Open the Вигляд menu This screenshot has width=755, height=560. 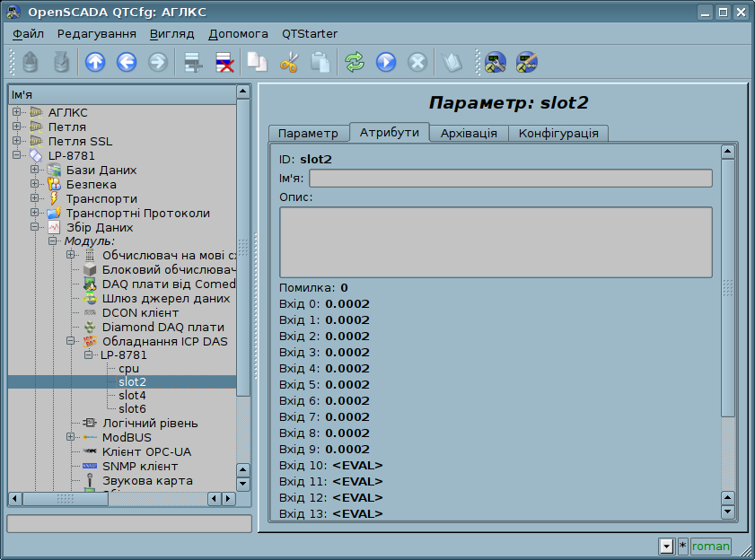[x=171, y=33]
